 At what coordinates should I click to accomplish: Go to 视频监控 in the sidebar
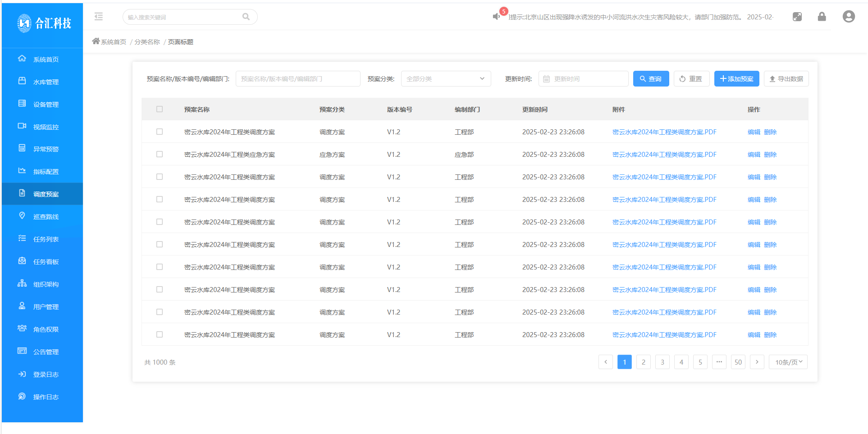(46, 127)
